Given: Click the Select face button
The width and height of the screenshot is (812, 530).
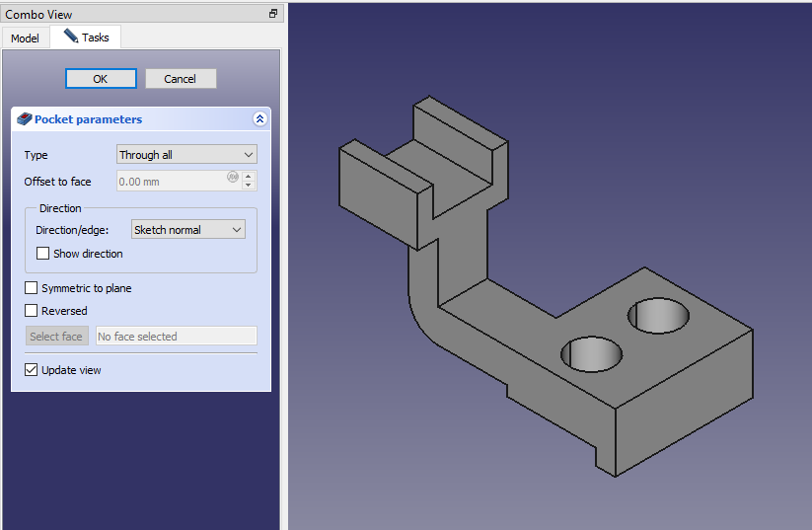Looking at the screenshot, I should pos(56,337).
